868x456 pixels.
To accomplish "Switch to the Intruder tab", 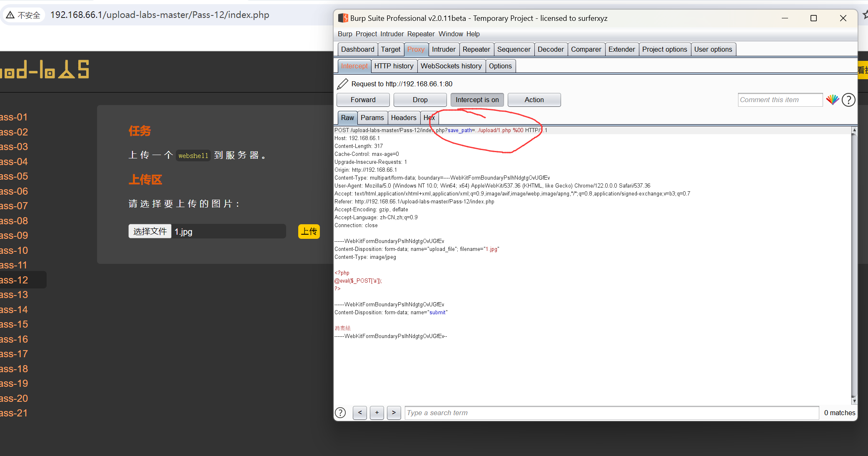I will tap(444, 50).
